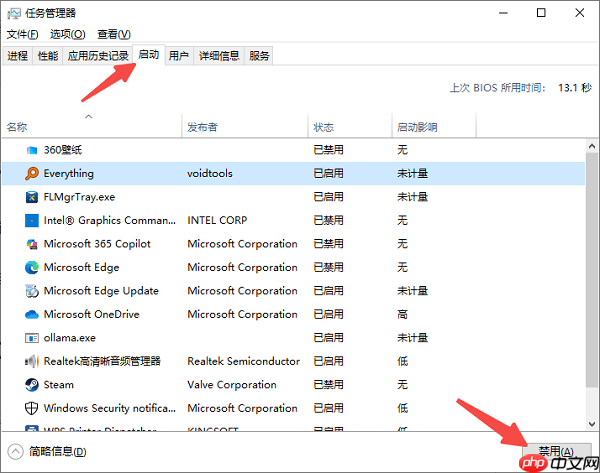Click the sort arrow above 名称 column
The image size is (600, 473).
pos(89,116)
